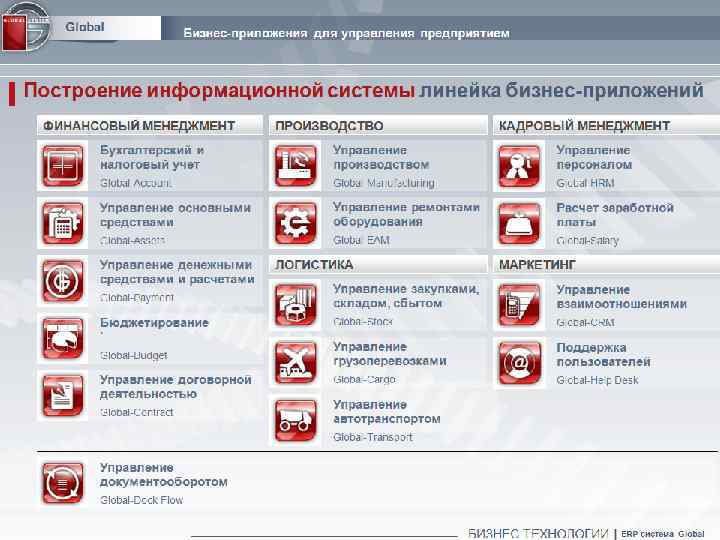
Task: Click the Global header tab label
Action: pyautogui.click(x=85, y=27)
